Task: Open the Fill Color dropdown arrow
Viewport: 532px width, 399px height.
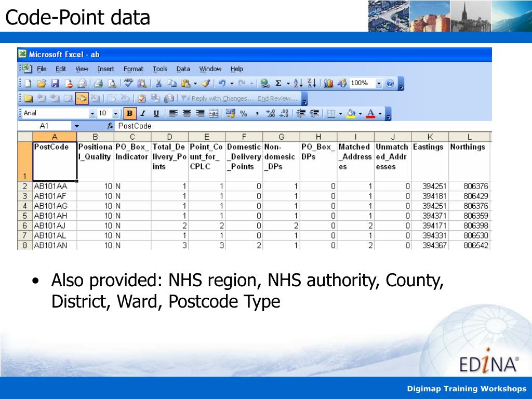Action: 360,114
